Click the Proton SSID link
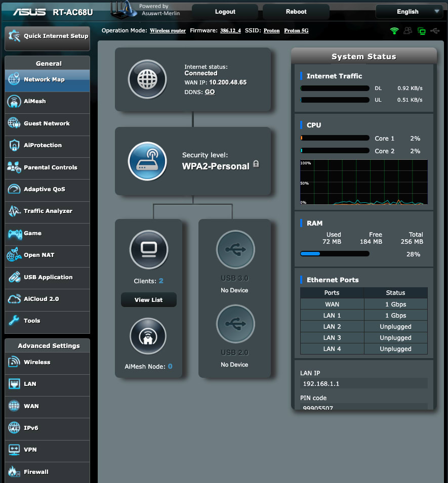Screen dimensions: 448x483 tap(272, 30)
